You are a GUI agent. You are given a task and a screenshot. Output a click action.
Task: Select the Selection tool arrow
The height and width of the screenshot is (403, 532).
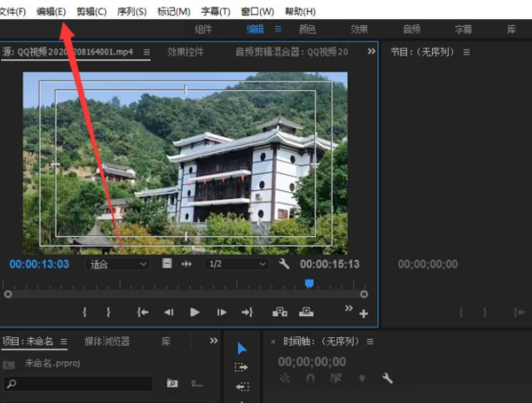pos(242,348)
